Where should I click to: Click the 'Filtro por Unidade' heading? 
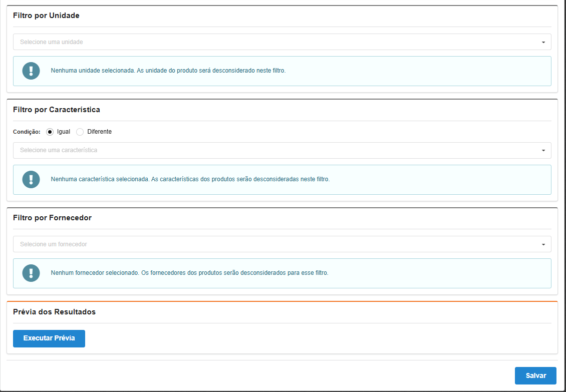[46, 16]
